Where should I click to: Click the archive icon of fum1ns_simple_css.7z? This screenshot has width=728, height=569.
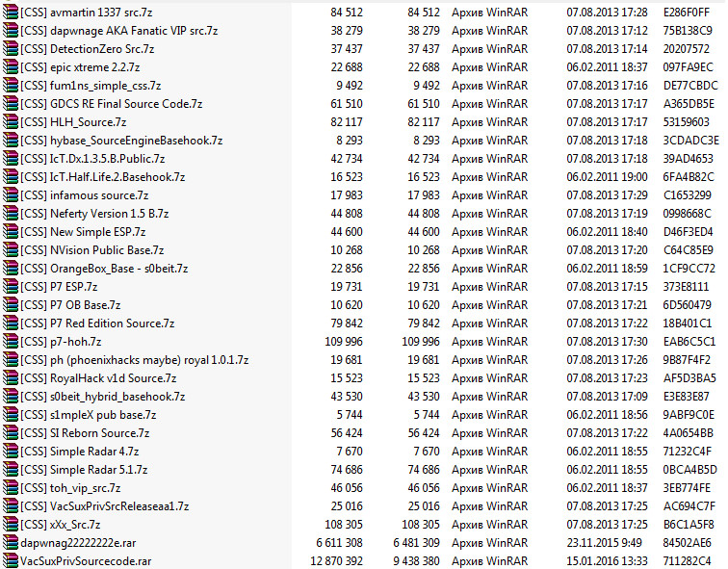[x=11, y=86]
